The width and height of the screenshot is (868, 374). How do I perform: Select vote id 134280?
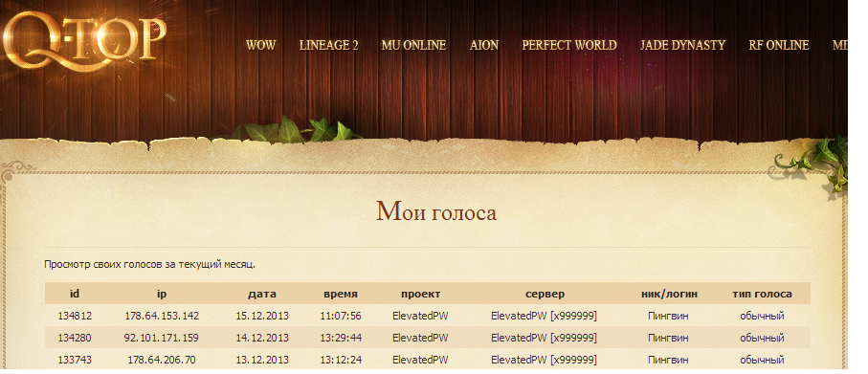(x=75, y=338)
